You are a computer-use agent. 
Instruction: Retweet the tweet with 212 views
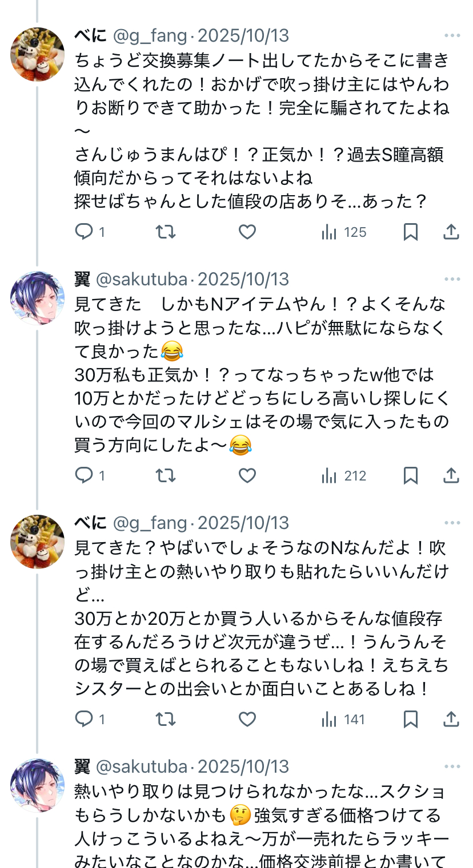(x=166, y=475)
